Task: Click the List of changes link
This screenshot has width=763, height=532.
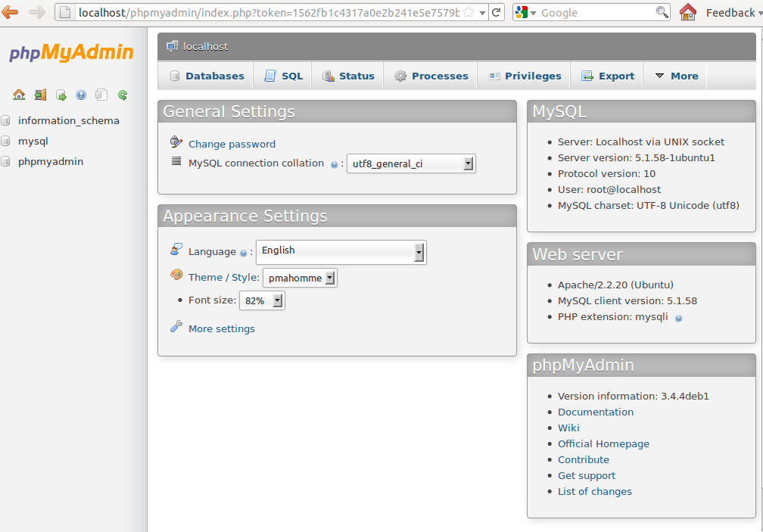Action: (x=594, y=491)
